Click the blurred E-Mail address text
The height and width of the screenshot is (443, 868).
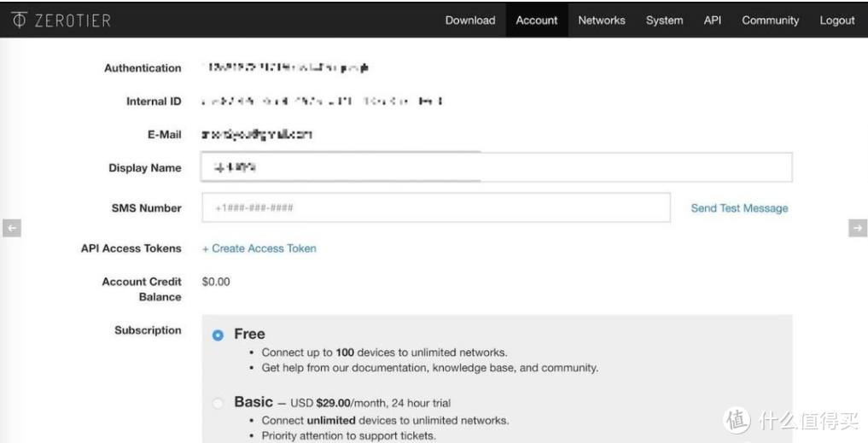(x=257, y=135)
